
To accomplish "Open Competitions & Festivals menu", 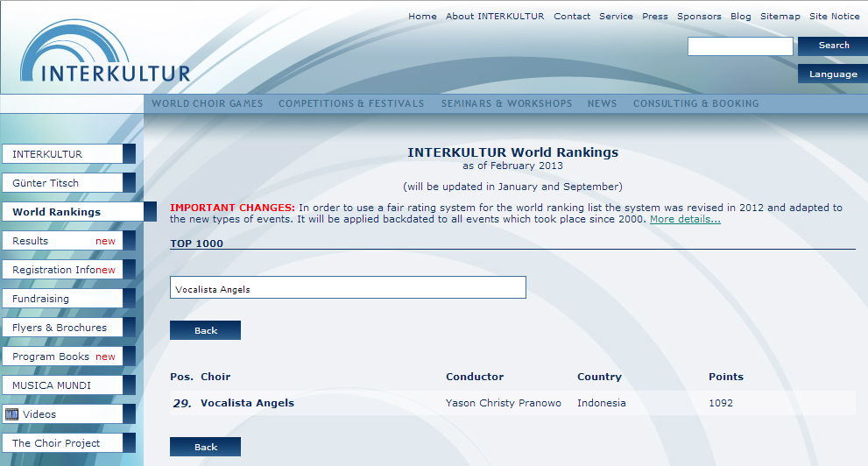I will pyautogui.click(x=351, y=103).
